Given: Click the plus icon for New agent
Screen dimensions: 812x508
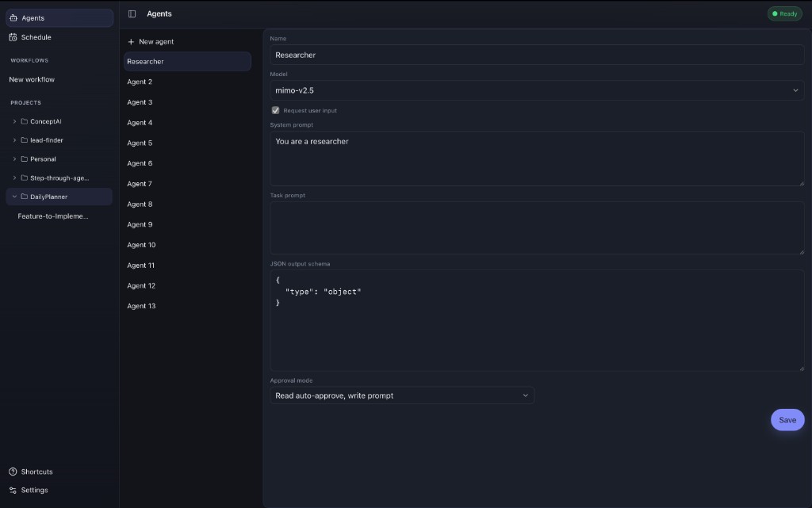Looking at the screenshot, I should click(x=131, y=42).
